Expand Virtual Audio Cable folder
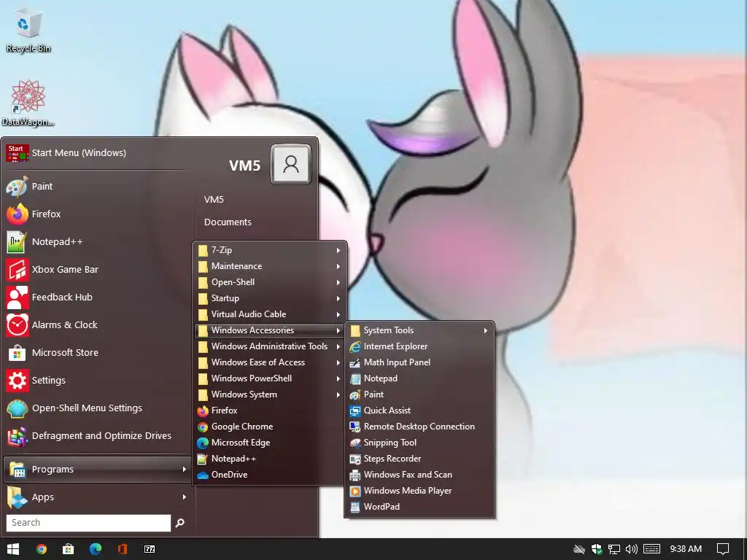The width and height of the screenshot is (747, 560). 269,314
